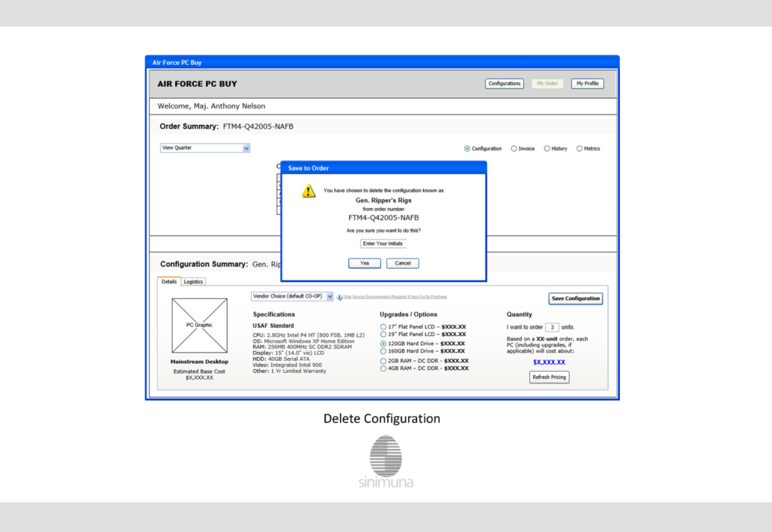This screenshot has height=532, width=772.
Task: Click the sinimuna logo
Action: 386,462
